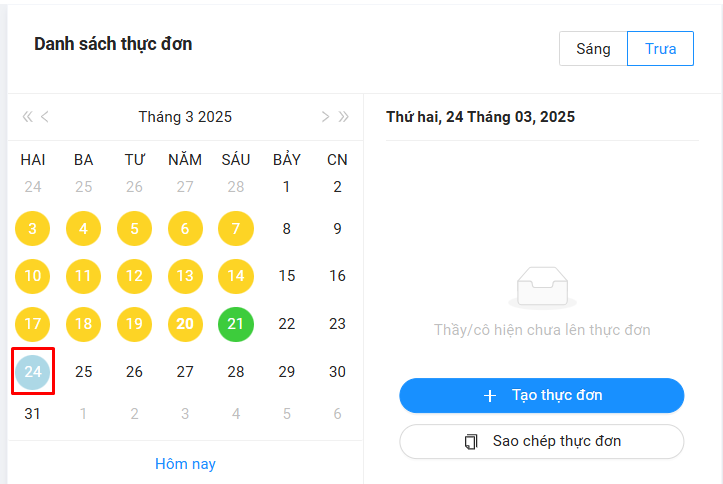Select yellow-marked date 3 in the calendar
Screen dimensions: 723x484
pos(33,229)
